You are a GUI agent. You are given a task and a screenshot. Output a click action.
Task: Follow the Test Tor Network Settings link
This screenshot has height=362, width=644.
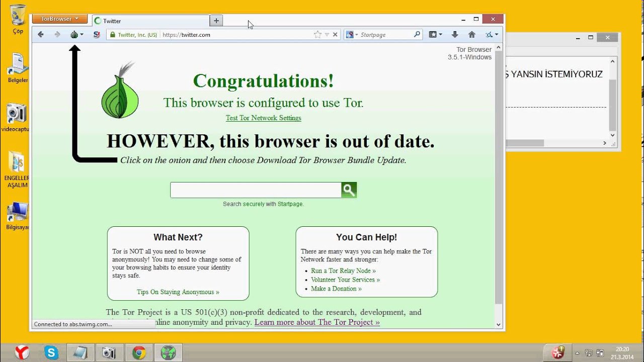(264, 118)
